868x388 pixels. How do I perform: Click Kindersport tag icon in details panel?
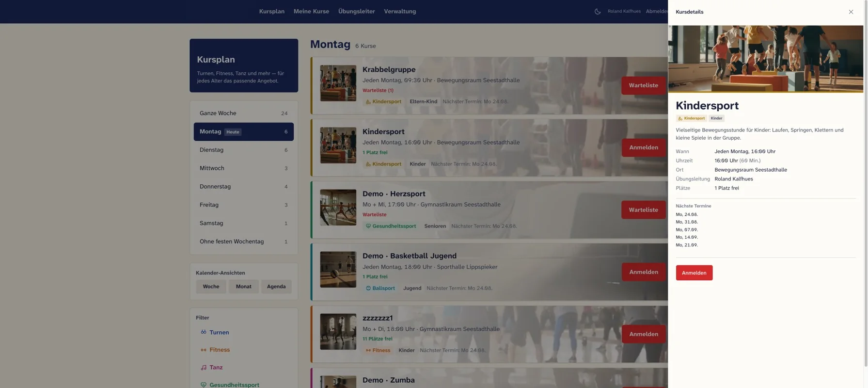pos(680,118)
